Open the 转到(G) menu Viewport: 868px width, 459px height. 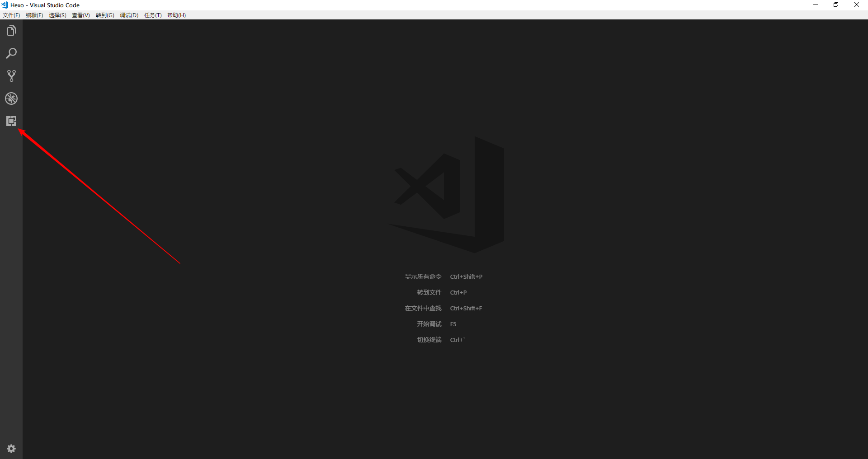(105, 15)
